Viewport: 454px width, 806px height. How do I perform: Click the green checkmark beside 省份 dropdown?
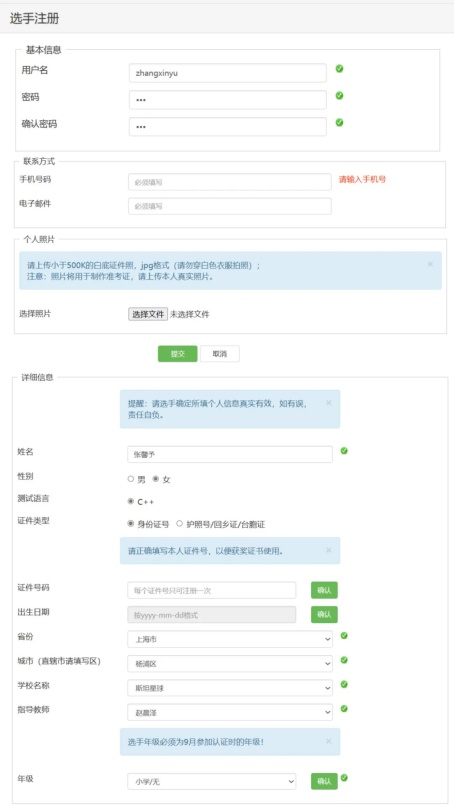[344, 636]
